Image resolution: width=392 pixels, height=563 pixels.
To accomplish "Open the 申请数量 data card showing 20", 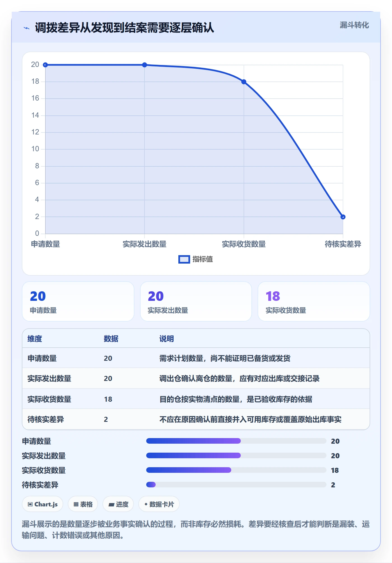I will (x=78, y=301).
